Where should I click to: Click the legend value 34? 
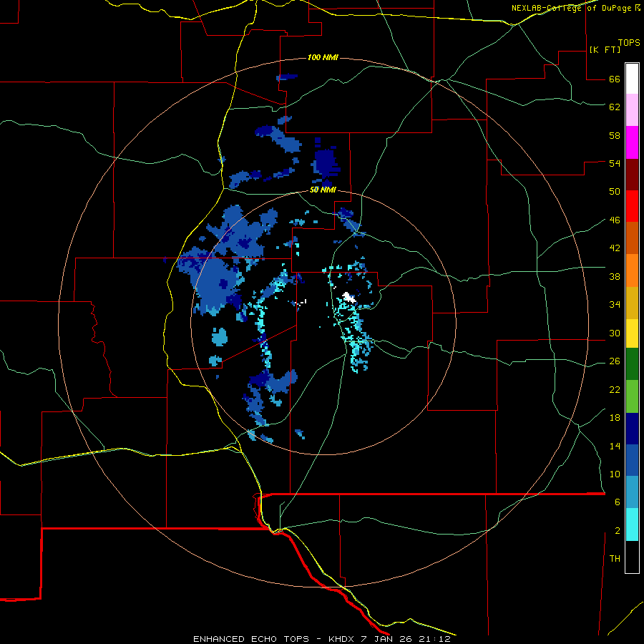point(615,305)
